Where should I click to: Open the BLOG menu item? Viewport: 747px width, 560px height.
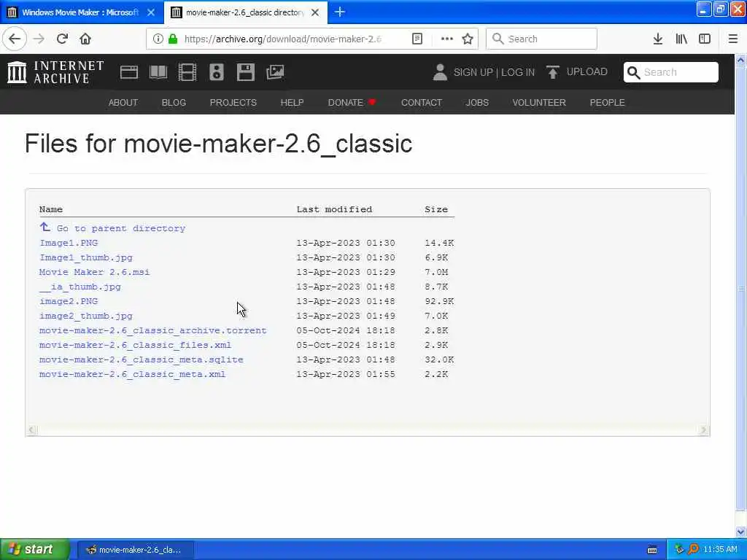[174, 102]
